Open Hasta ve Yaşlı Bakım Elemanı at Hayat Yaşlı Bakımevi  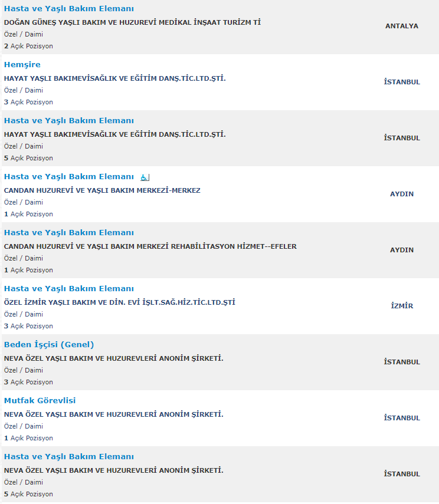click(x=69, y=120)
